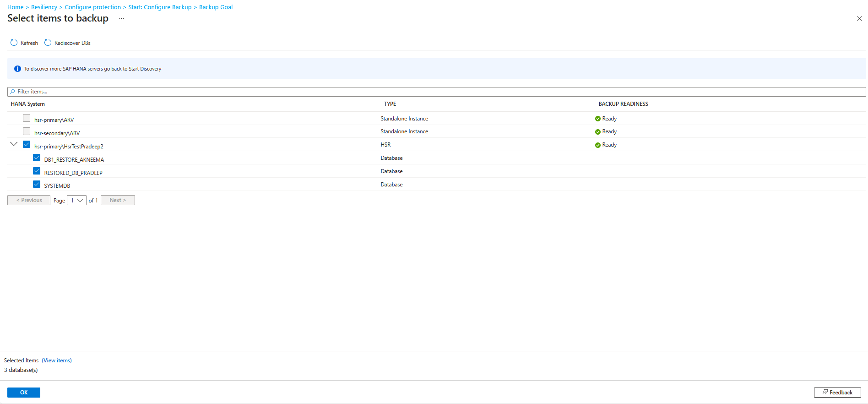868x404 pixels.
Task: Open the ellipsis more options beside title
Action: click(x=121, y=18)
